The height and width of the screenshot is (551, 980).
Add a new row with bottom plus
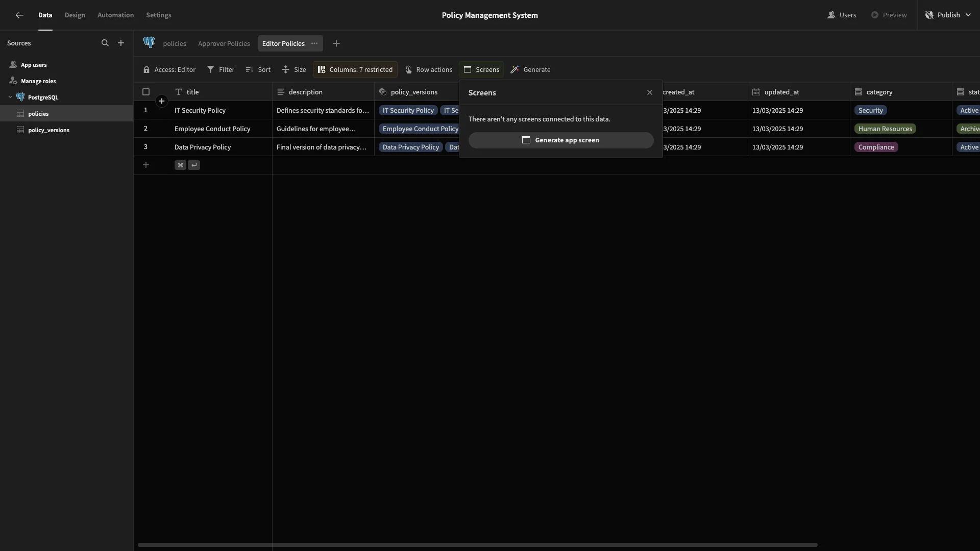(x=146, y=165)
